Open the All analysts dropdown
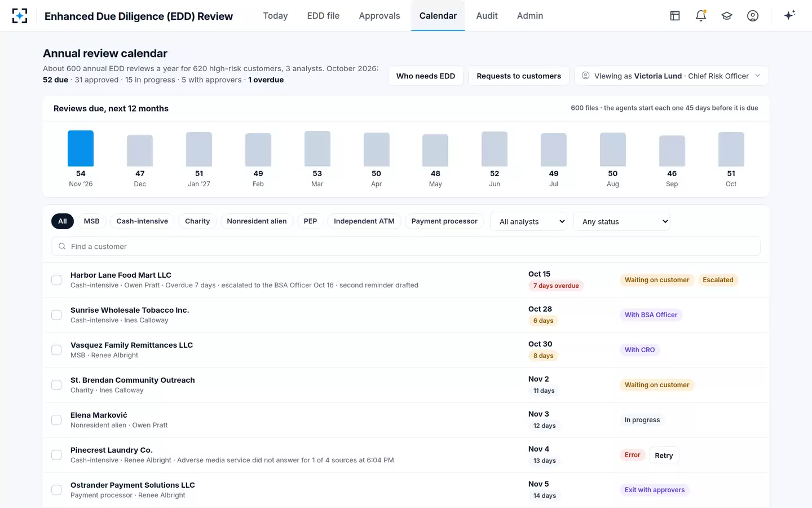This screenshot has width=812, height=508. [x=529, y=221]
